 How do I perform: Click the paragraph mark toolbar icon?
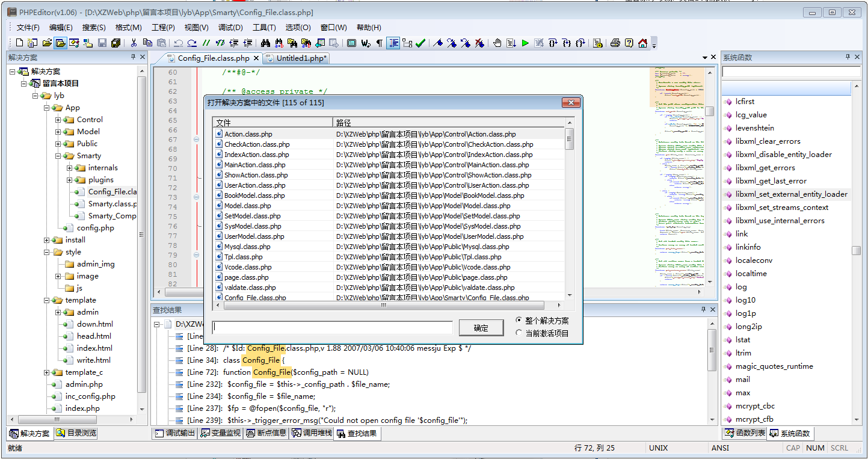point(379,43)
